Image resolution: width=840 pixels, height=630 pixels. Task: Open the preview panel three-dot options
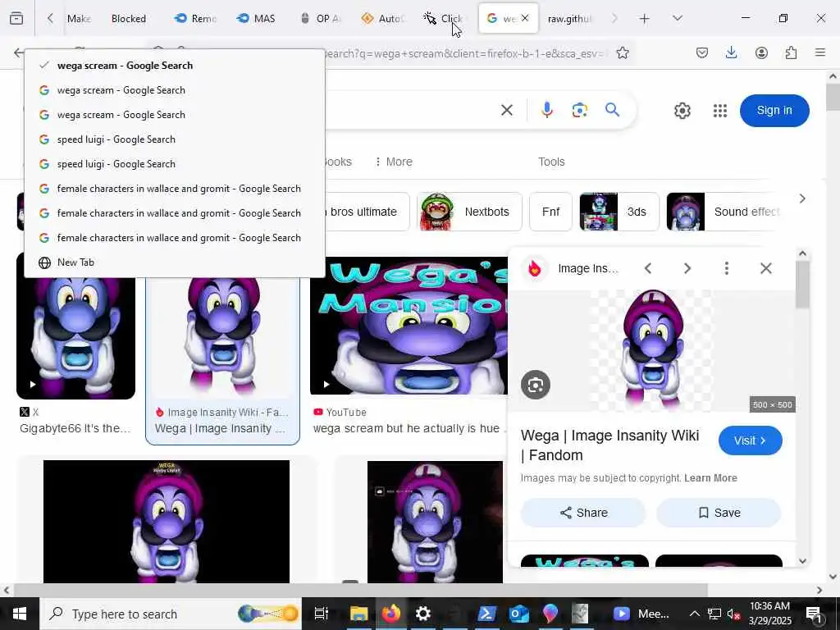tap(727, 268)
